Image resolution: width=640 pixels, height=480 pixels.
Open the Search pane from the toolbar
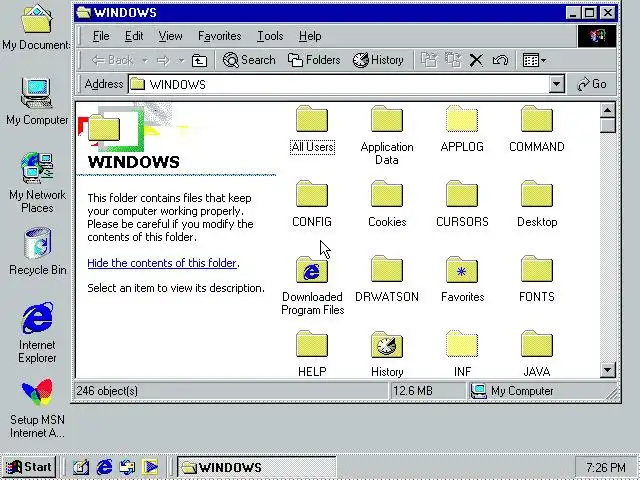249,60
